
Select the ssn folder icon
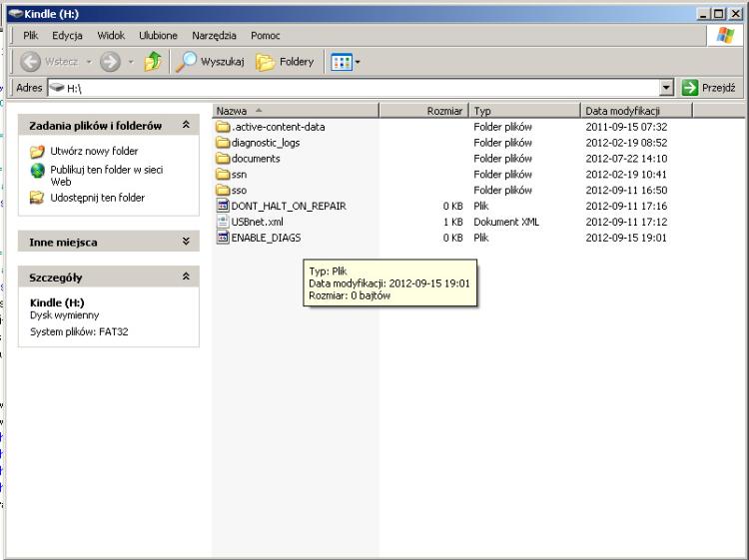[x=223, y=174]
